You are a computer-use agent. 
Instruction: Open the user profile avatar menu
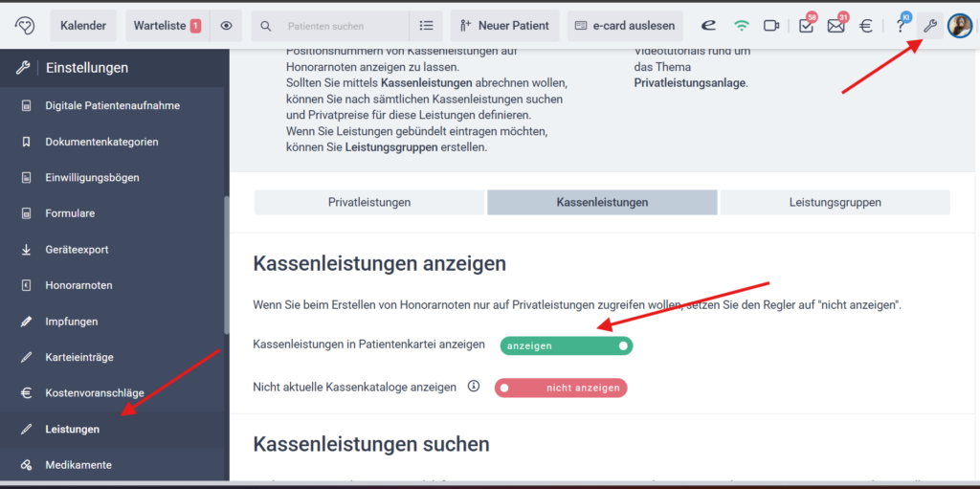point(959,26)
